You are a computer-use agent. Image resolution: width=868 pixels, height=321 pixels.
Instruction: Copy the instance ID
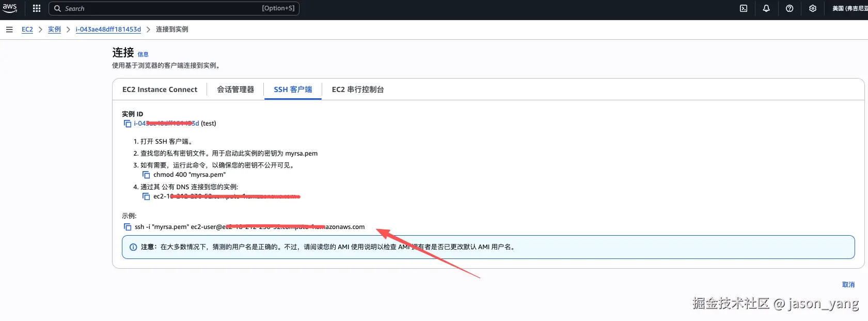click(x=128, y=124)
